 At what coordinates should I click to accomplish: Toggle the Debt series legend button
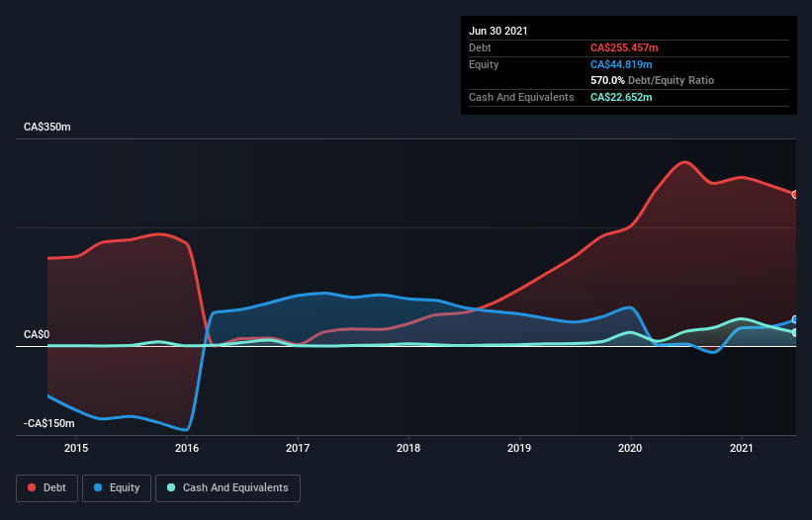pos(47,488)
